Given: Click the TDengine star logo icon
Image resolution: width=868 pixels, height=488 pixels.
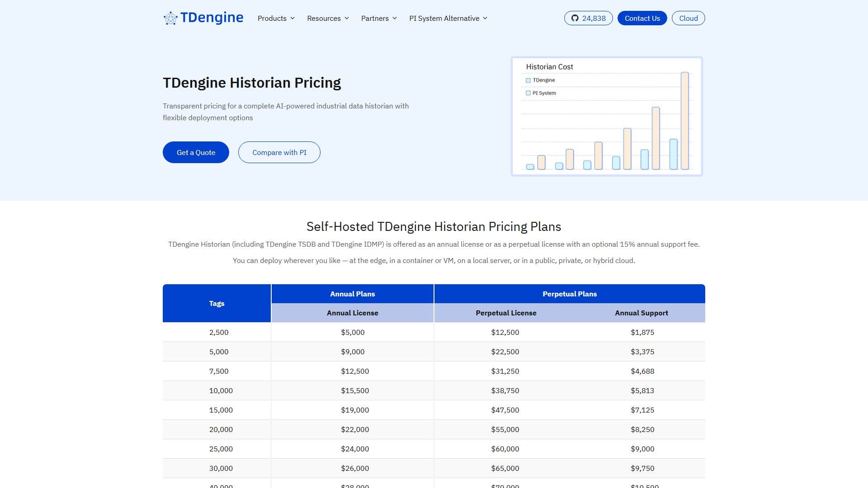Looking at the screenshot, I should pos(170,18).
